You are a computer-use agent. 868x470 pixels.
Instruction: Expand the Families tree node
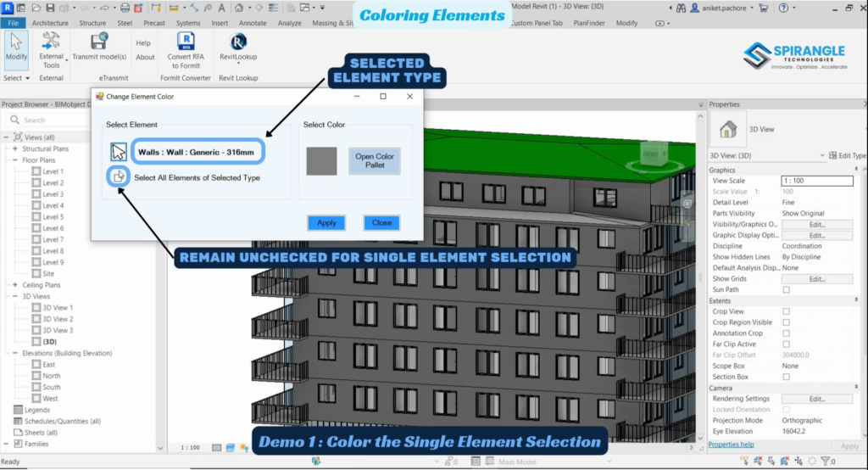(x=6, y=444)
